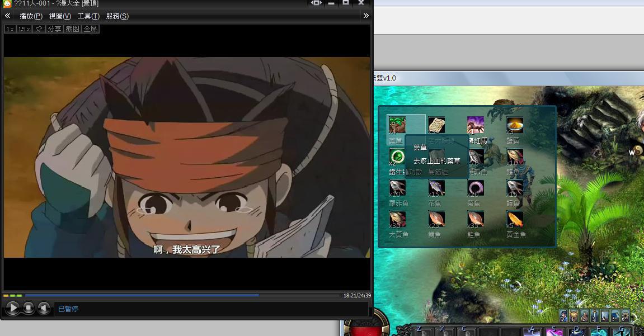Activate the skill slot labeled Z
Screen dimensions: 644x336
[x=423, y=332]
